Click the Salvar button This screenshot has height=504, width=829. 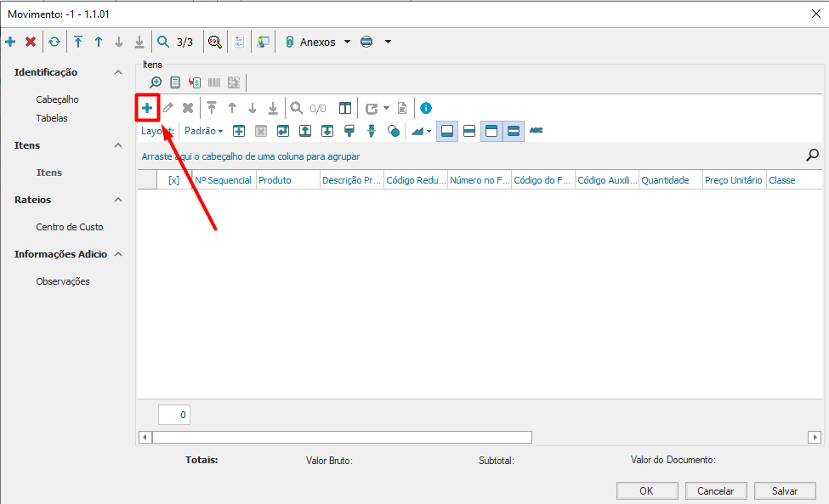pyautogui.click(x=784, y=490)
